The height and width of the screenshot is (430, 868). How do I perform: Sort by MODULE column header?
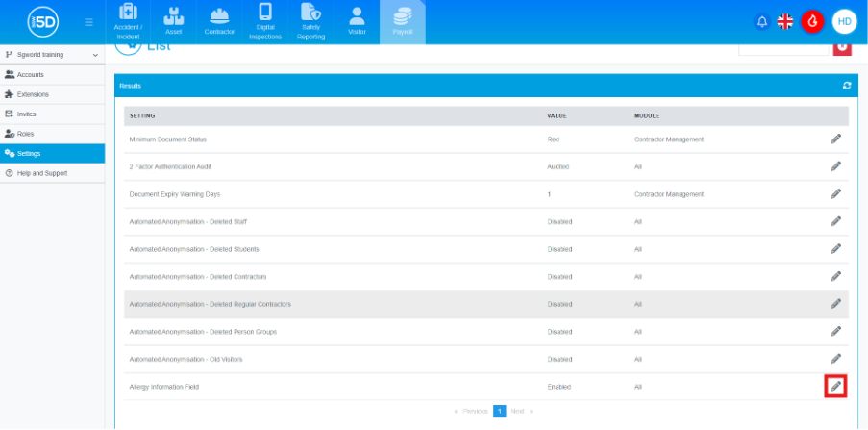click(x=647, y=115)
